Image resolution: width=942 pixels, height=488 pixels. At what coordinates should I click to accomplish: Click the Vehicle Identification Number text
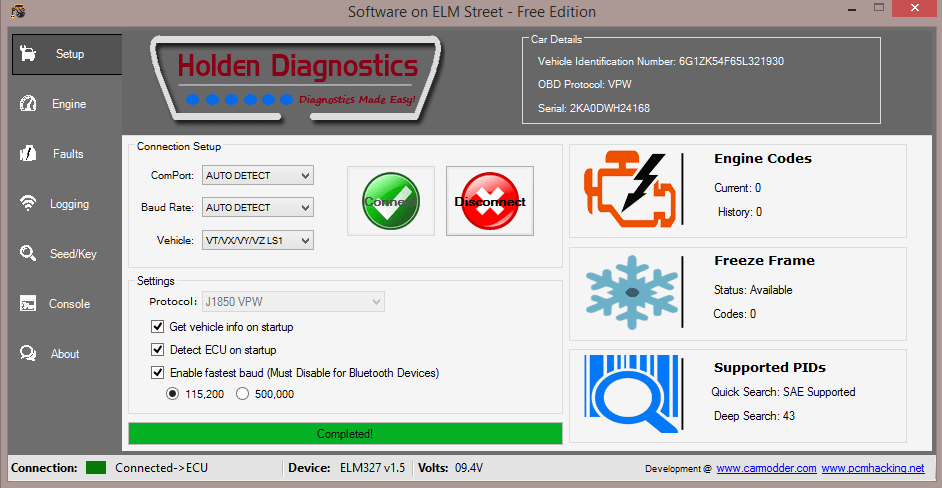click(661, 61)
